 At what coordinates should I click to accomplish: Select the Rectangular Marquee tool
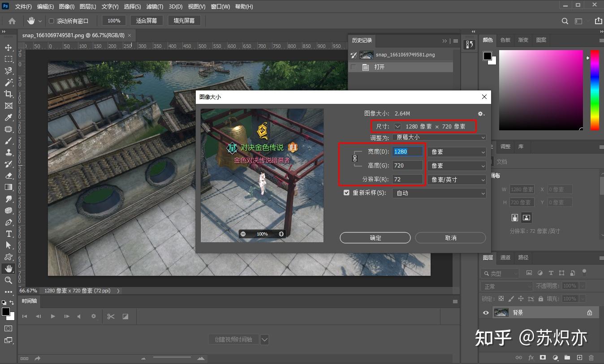9,59
